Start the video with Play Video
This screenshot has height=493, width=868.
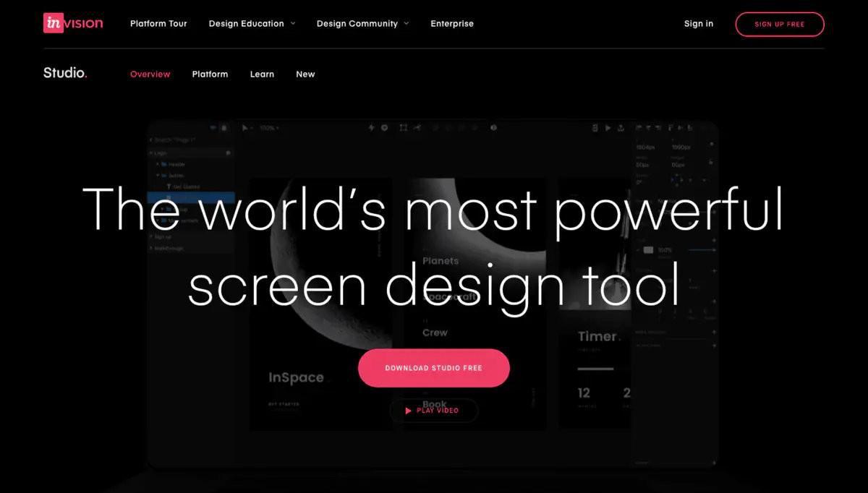click(x=434, y=411)
